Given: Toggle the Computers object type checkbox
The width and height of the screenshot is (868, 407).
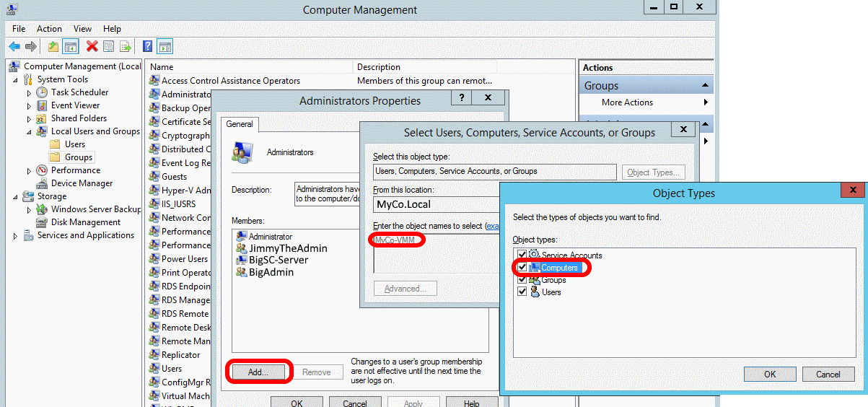Looking at the screenshot, I should (x=522, y=268).
